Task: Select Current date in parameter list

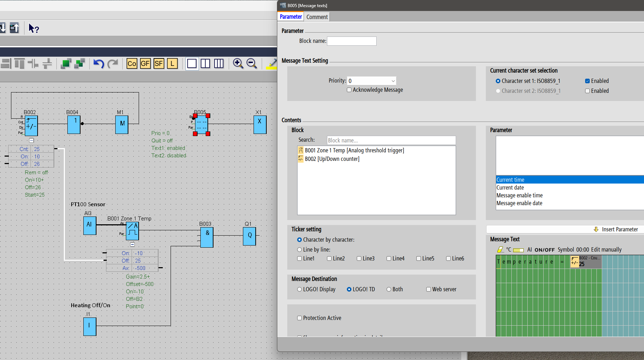Action: [510, 188]
